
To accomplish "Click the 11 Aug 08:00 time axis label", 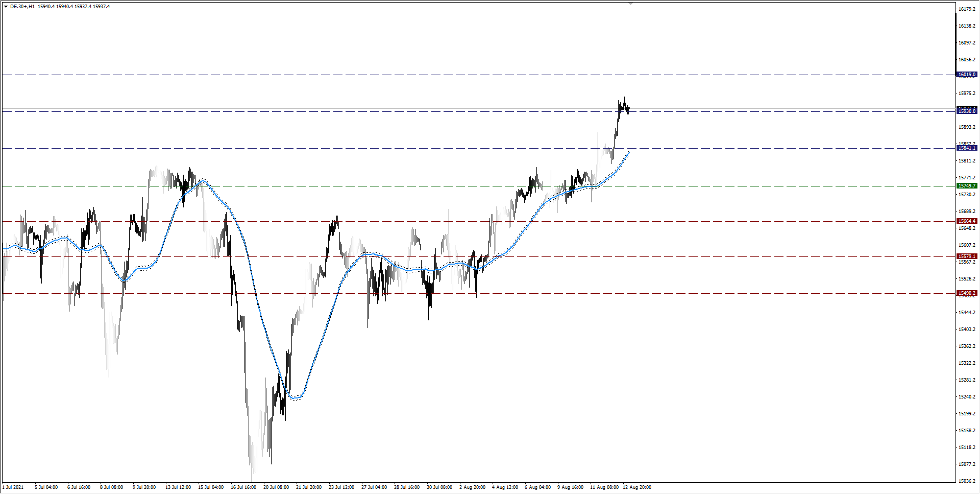I will (x=604, y=487).
